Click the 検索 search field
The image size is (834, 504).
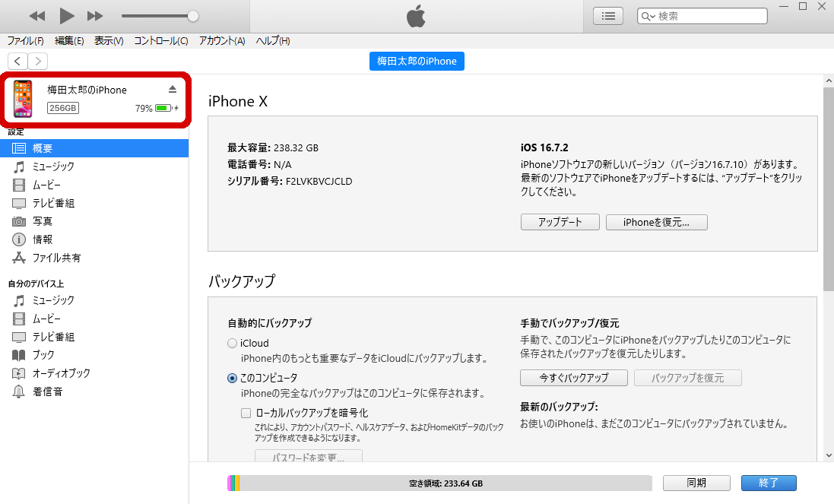point(702,16)
